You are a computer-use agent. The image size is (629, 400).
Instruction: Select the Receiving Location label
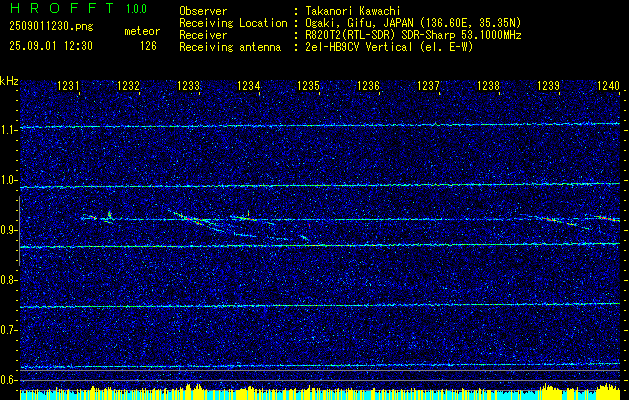233,23
